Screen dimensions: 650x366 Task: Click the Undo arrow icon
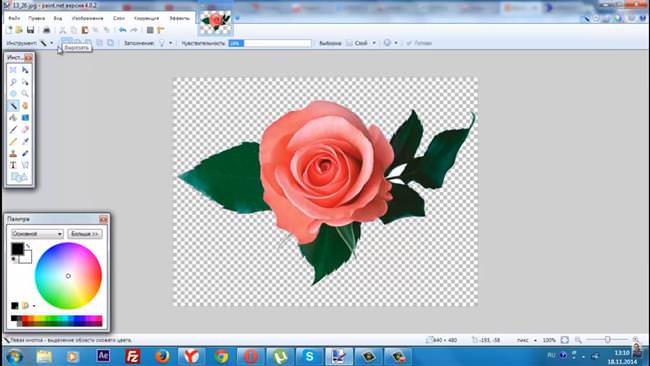tap(123, 30)
